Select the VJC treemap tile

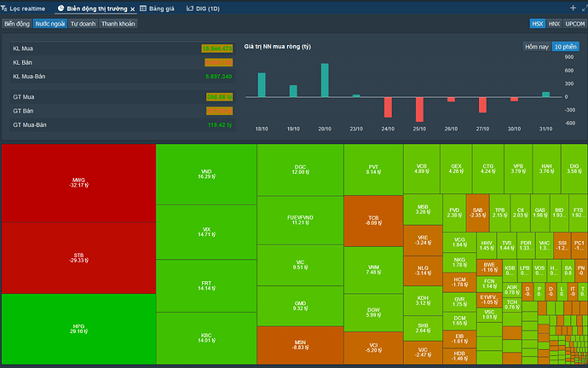tap(423, 353)
